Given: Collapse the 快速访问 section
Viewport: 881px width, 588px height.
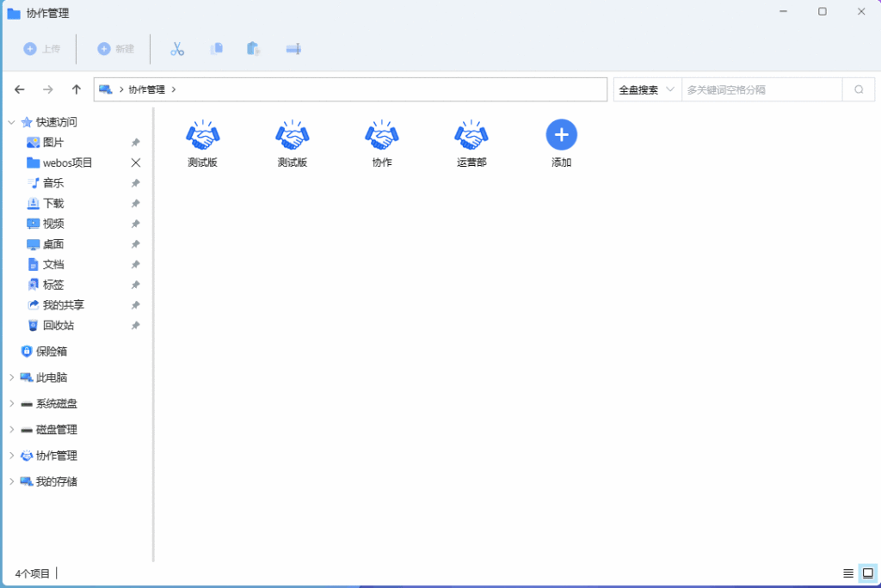Looking at the screenshot, I should coord(11,122).
